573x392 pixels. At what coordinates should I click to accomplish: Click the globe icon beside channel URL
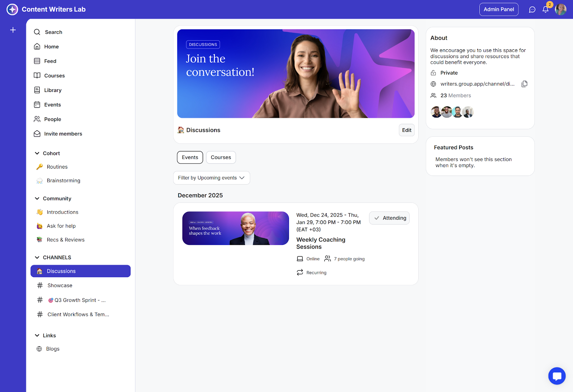[x=433, y=84]
